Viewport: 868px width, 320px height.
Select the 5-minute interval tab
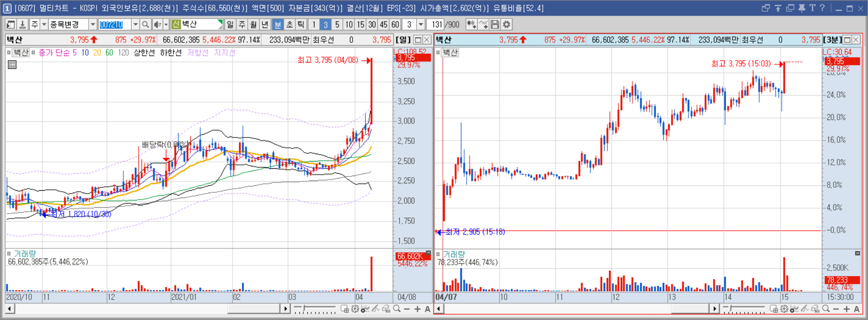click(337, 24)
